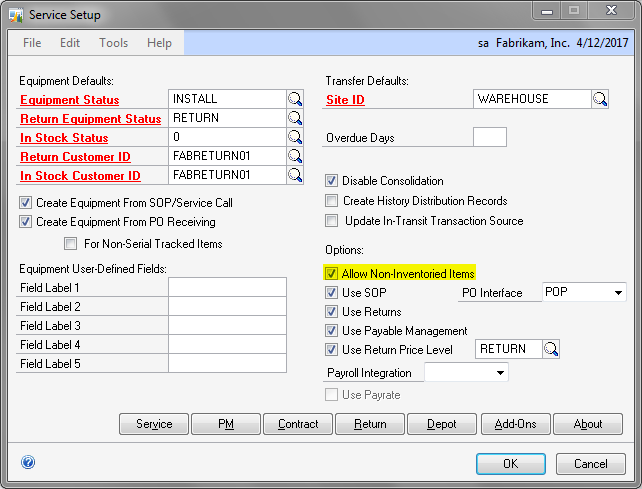Screen dimensions: 642x489
Task: Uncheck Allow Non-Inventoried Items
Action: click(x=332, y=273)
